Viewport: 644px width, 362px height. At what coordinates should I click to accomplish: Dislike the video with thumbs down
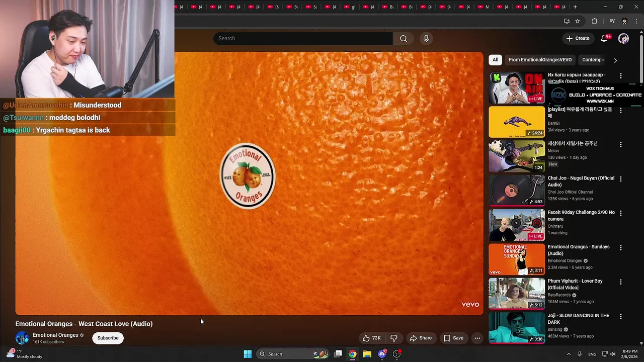[x=394, y=338]
